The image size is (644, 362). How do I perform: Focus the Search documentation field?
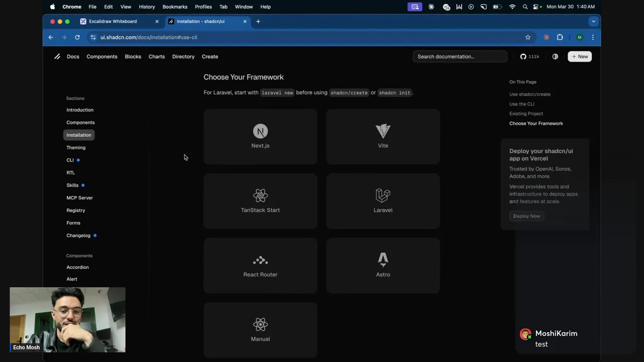[460, 56]
